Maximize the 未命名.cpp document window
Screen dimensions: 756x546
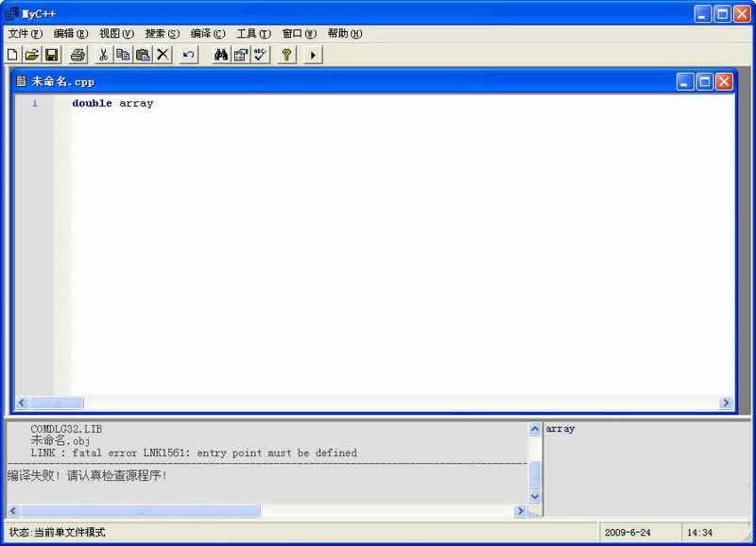pyautogui.click(x=704, y=82)
